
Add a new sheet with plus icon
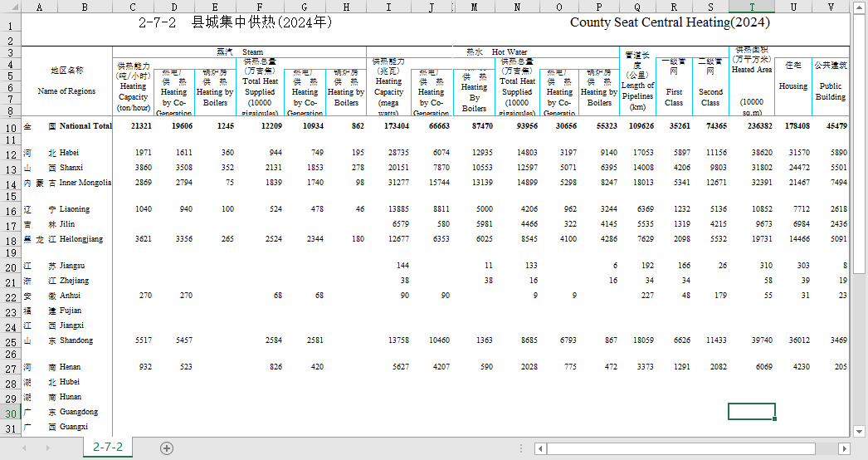pyautogui.click(x=167, y=448)
